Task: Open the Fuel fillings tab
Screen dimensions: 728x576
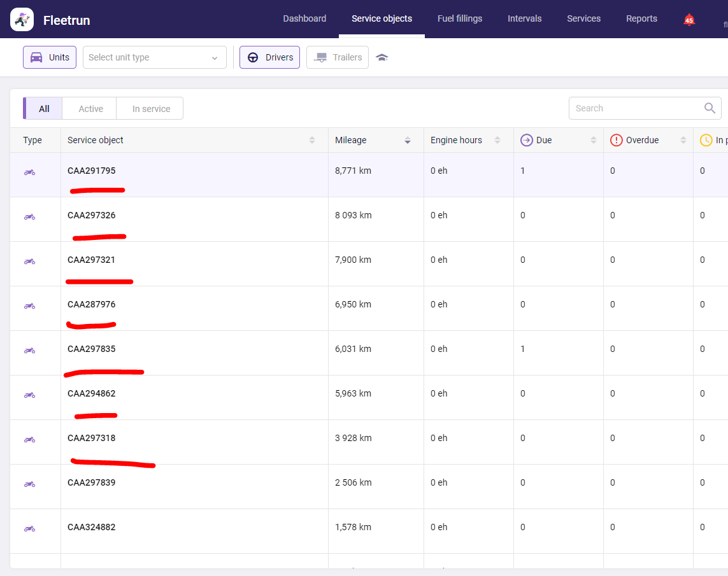Action: 459,18
